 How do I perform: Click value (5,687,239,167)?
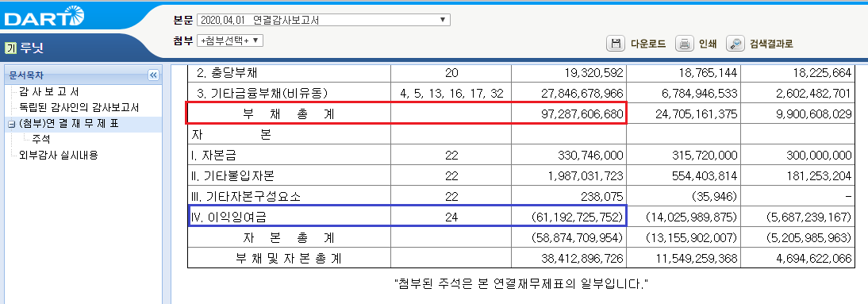tap(808, 217)
